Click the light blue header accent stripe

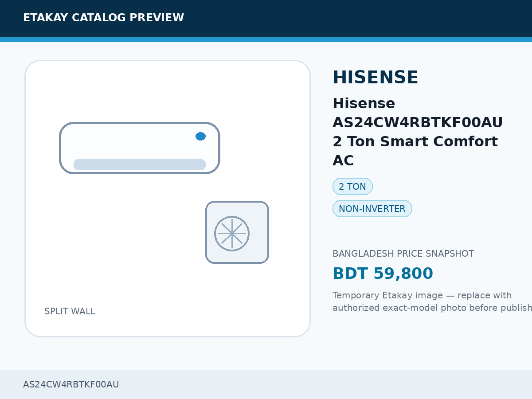[x=266, y=39]
